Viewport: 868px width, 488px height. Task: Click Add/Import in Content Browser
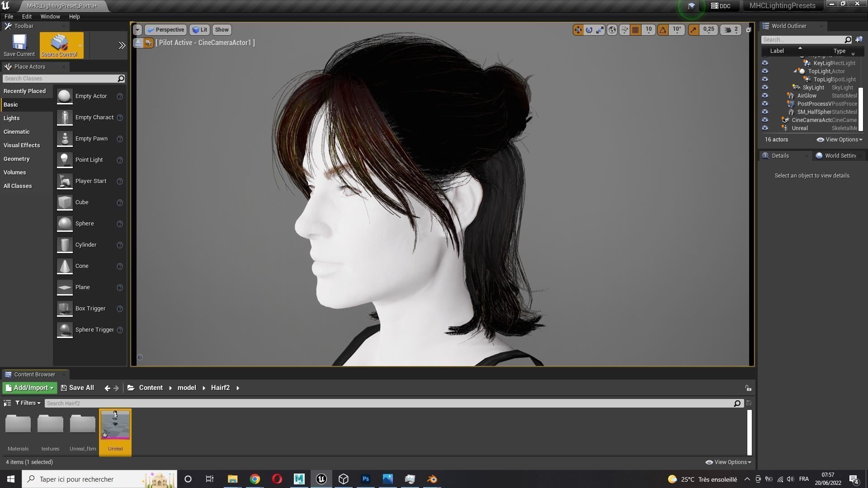click(x=29, y=388)
